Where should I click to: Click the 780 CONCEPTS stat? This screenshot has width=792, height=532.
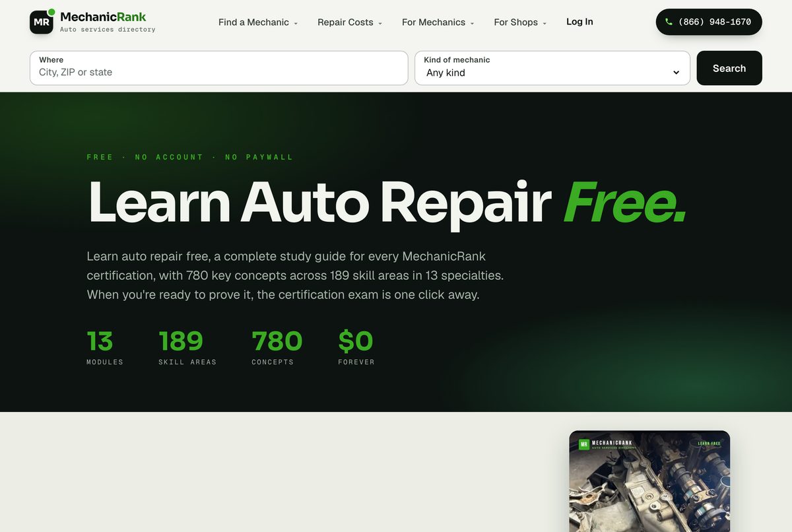[x=277, y=348]
